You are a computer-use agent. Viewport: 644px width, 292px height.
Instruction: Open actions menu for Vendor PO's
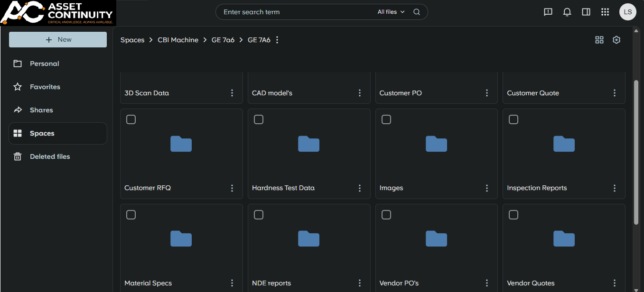click(x=487, y=283)
